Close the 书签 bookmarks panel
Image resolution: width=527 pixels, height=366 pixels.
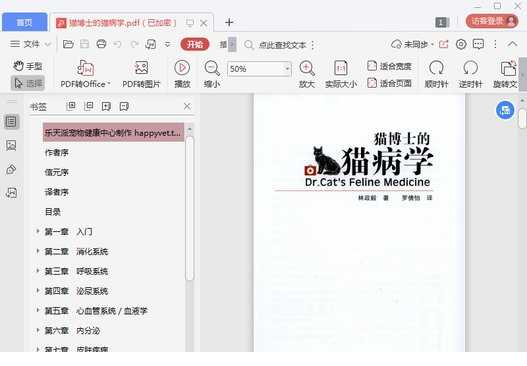coord(187,106)
